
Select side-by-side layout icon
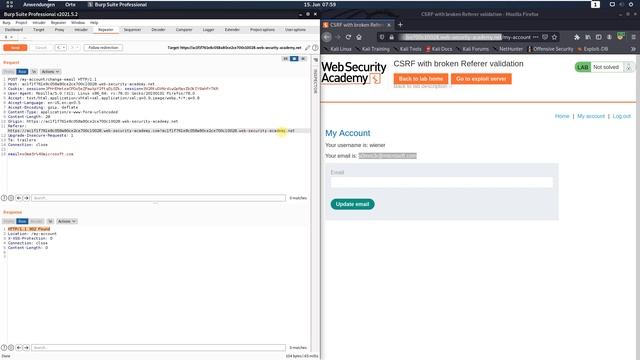[285, 59]
